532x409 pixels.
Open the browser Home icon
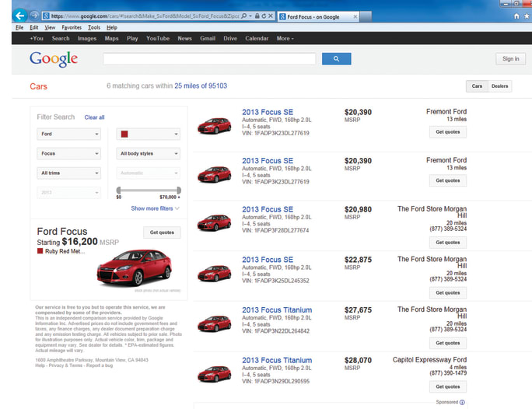coord(516,16)
